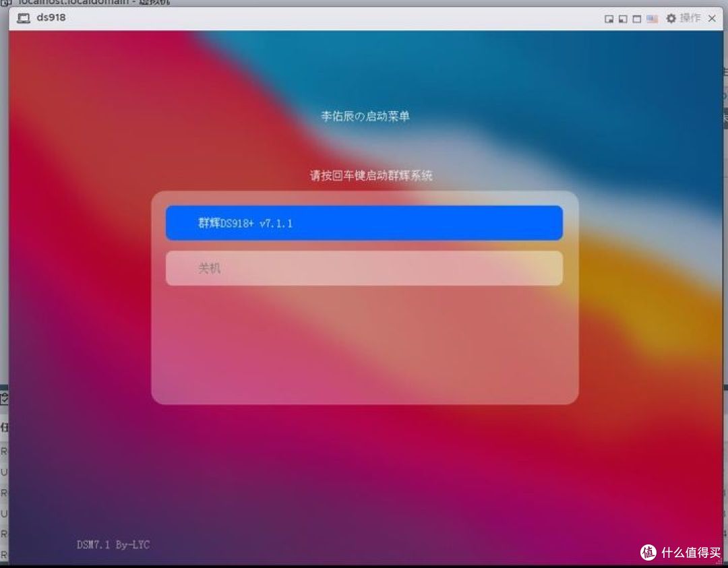Click the second console window-size icon
The height and width of the screenshot is (568, 728).
pos(623,19)
